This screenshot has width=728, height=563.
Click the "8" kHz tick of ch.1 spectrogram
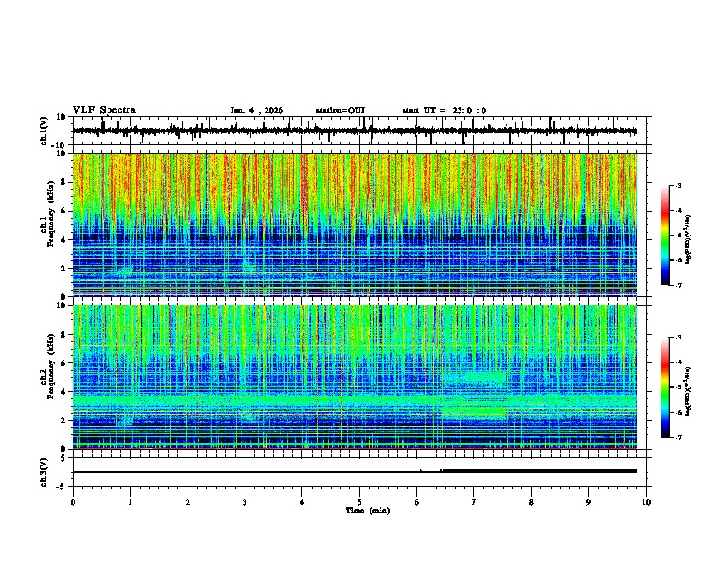coord(64,182)
